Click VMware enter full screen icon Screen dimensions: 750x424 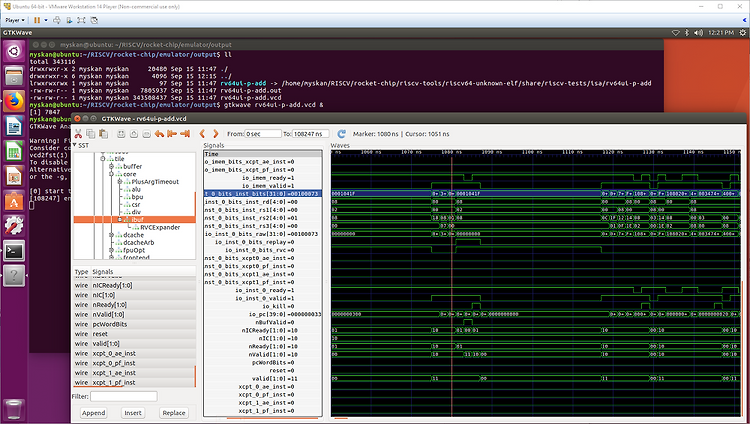click(x=81, y=20)
